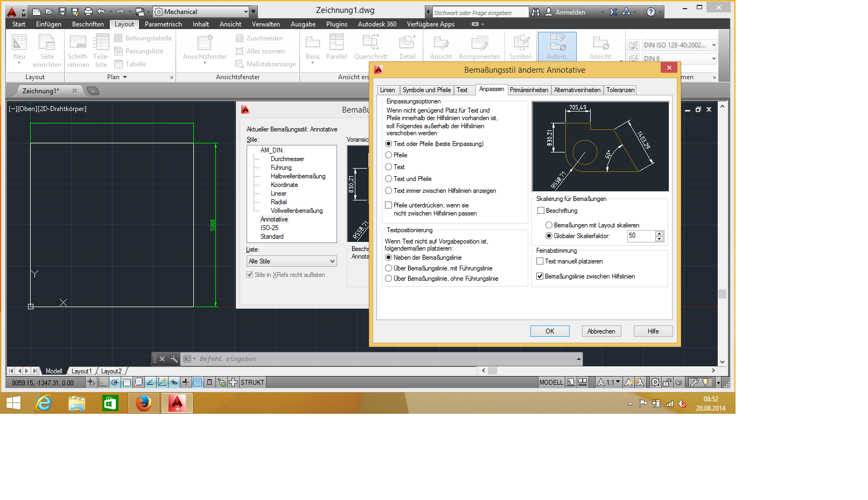The image size is (868, 500).
Task: Open the Autodesk Exchange X icon
Action: click(x=613, y=12)
